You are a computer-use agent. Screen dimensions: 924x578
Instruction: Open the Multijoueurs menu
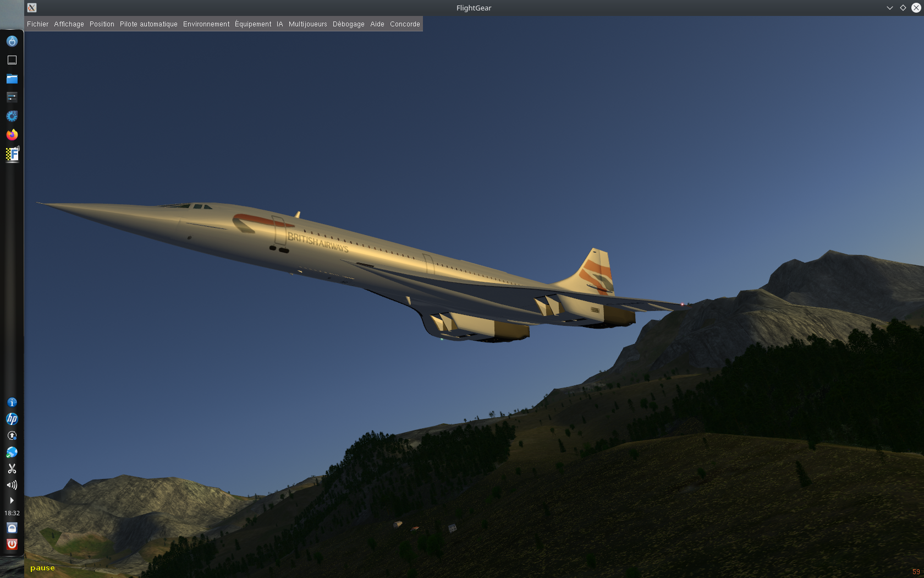(308, 24)
